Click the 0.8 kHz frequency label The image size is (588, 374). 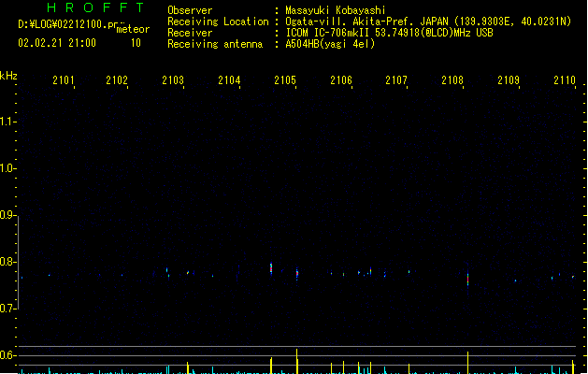(7, 262)
